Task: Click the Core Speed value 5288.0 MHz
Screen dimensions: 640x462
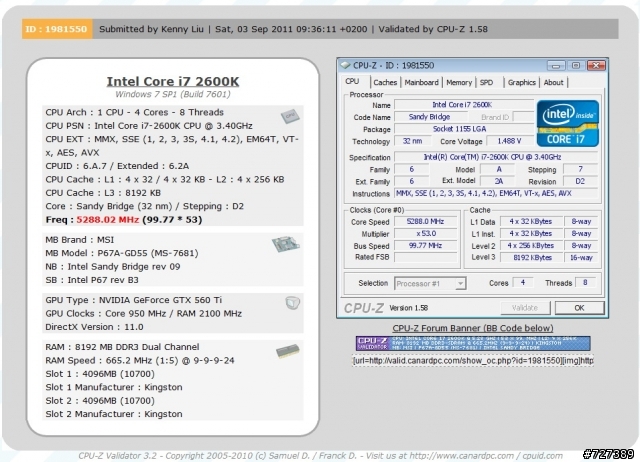Action: [425, 222]
